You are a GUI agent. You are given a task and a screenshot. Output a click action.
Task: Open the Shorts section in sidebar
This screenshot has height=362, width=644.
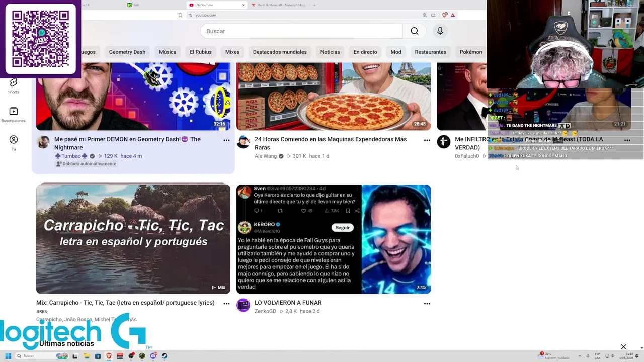coord(14,85)
